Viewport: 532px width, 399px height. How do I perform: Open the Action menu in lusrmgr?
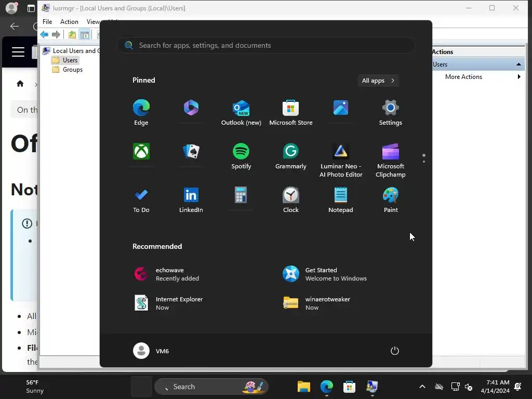[69, 22]
